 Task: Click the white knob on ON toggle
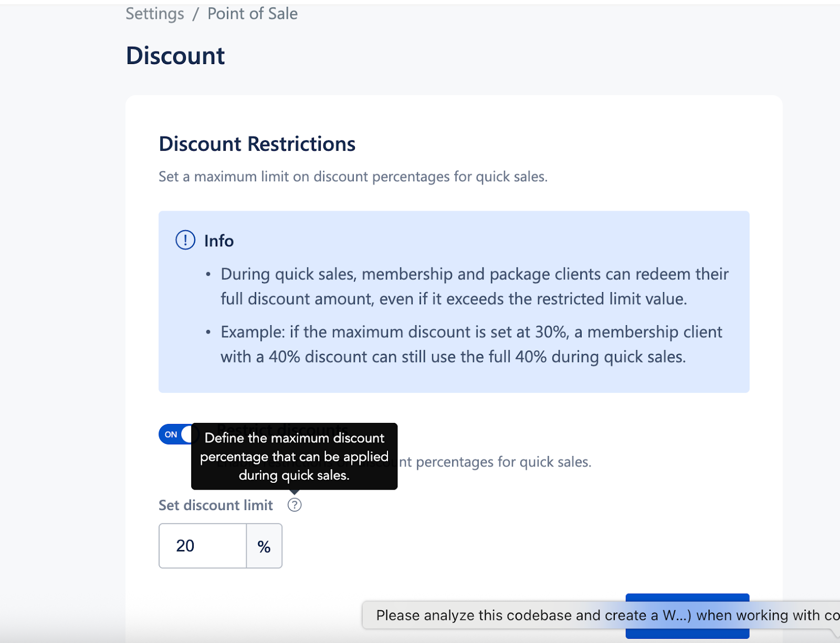point(188,434)
